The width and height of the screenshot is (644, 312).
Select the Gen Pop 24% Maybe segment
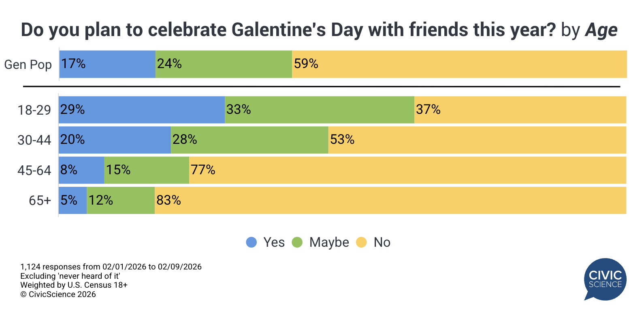coord(224,64)
